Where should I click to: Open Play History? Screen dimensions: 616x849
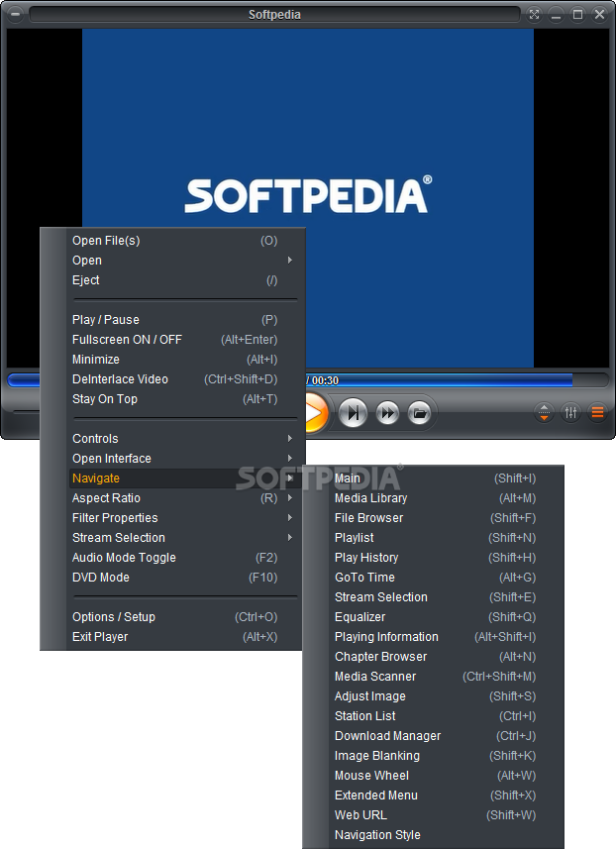pos(446,558)
